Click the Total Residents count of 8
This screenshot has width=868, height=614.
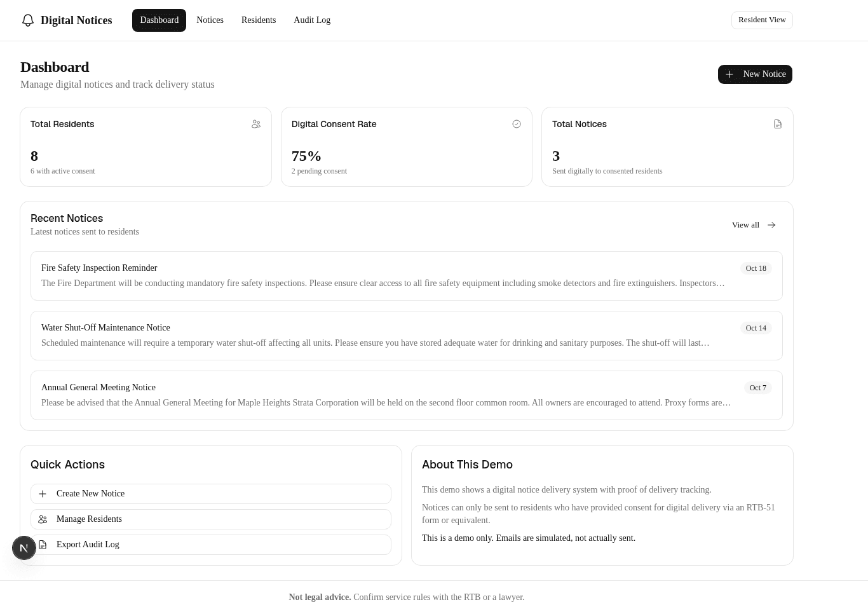[x=34, y=156]
